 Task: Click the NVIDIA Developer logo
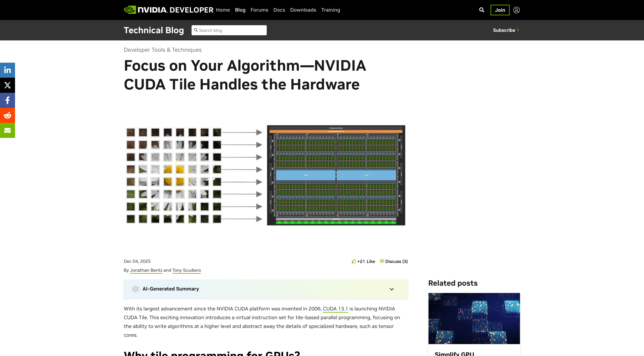coord(168,10)
